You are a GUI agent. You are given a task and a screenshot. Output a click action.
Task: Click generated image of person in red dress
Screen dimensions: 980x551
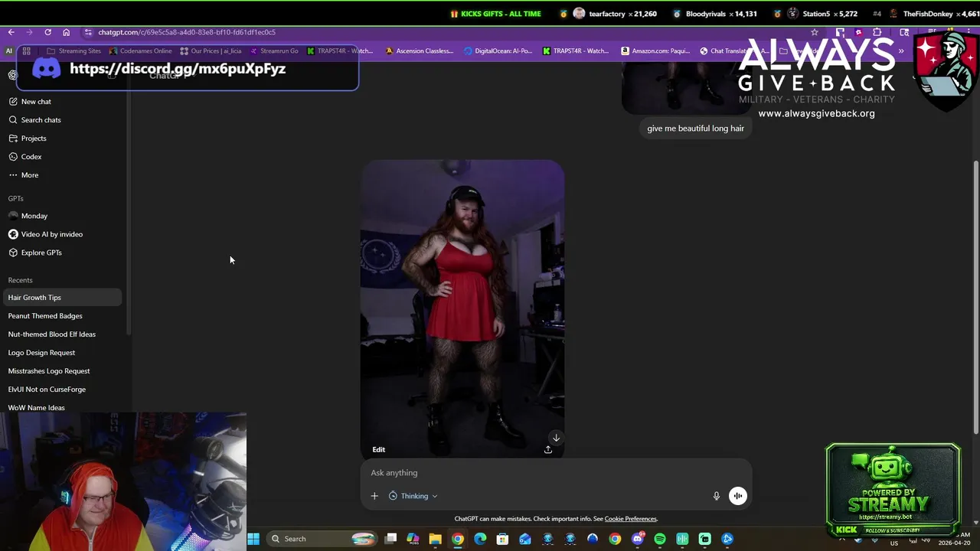tap(462, 308)
